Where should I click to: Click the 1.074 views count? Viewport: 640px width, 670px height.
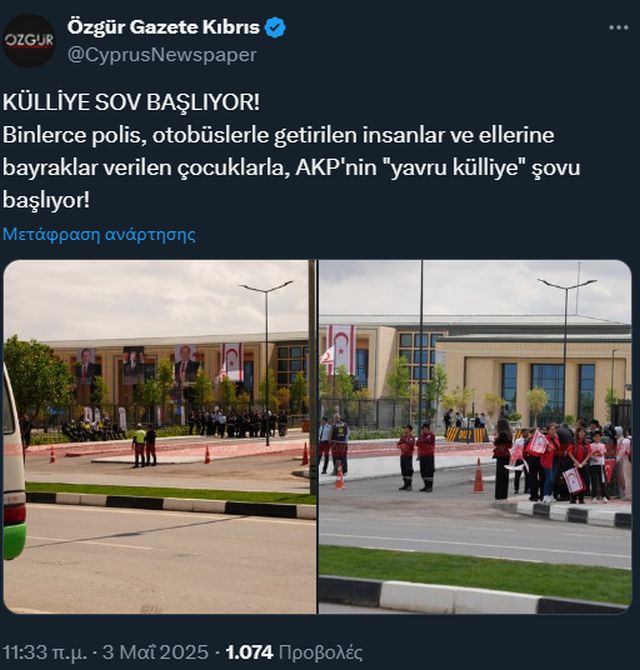pyautogui.click(x=250, y=652)
